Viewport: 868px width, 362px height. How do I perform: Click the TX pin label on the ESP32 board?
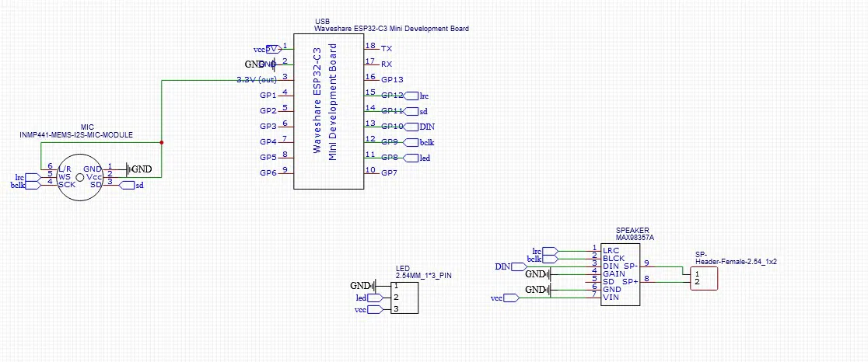pos(387,49)
